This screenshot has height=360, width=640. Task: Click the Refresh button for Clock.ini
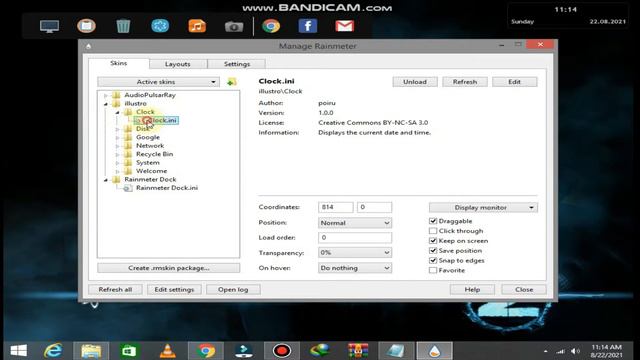tap(464, 82)
